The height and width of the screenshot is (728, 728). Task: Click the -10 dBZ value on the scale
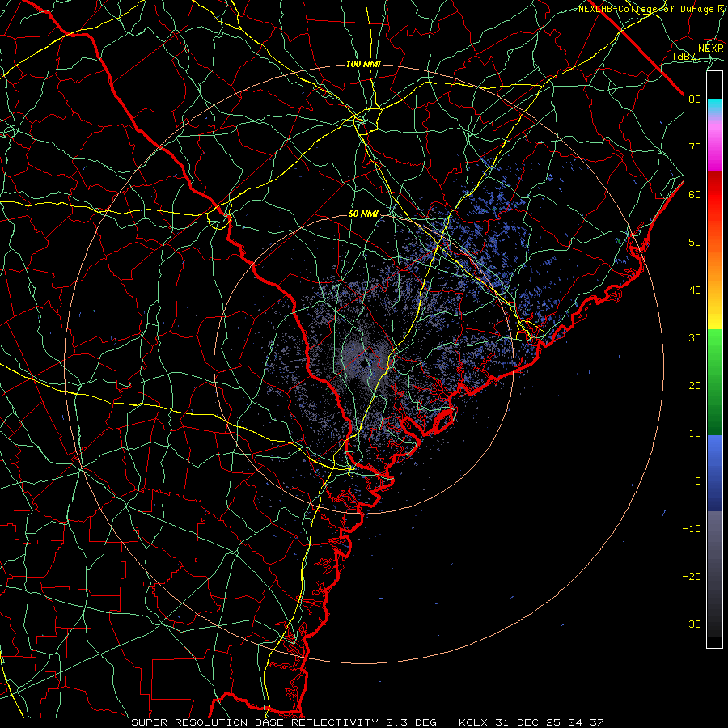click(x=692, y=528)
